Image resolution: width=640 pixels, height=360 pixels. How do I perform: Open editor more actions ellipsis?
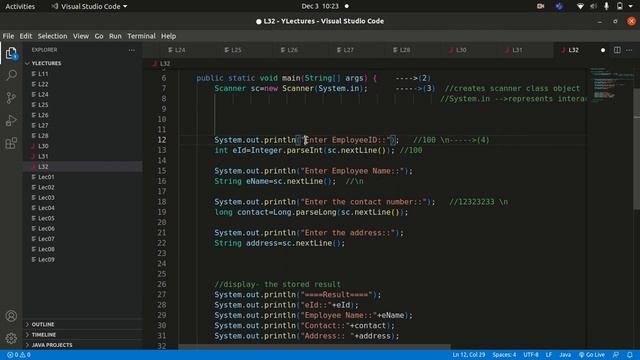(629, 50)
